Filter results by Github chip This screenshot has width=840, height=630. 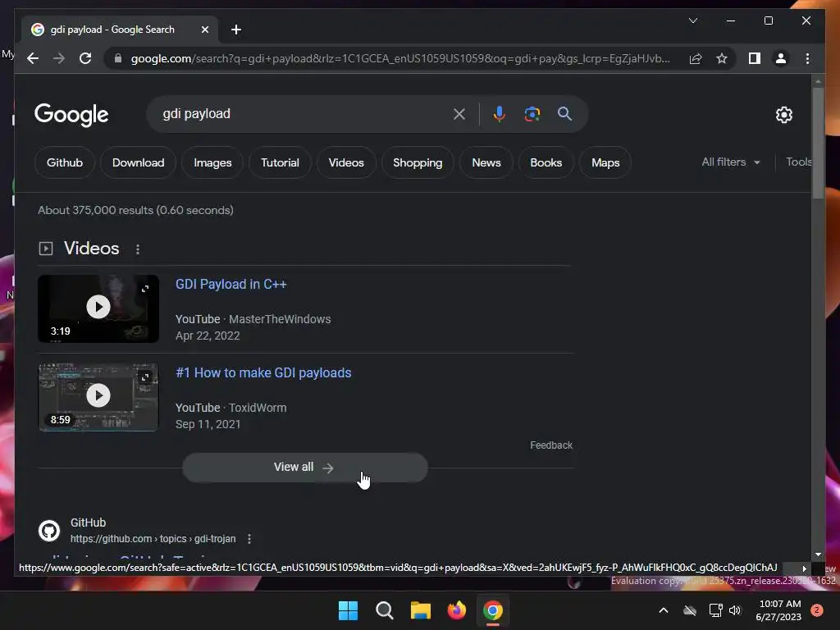(x=65, y=162)
